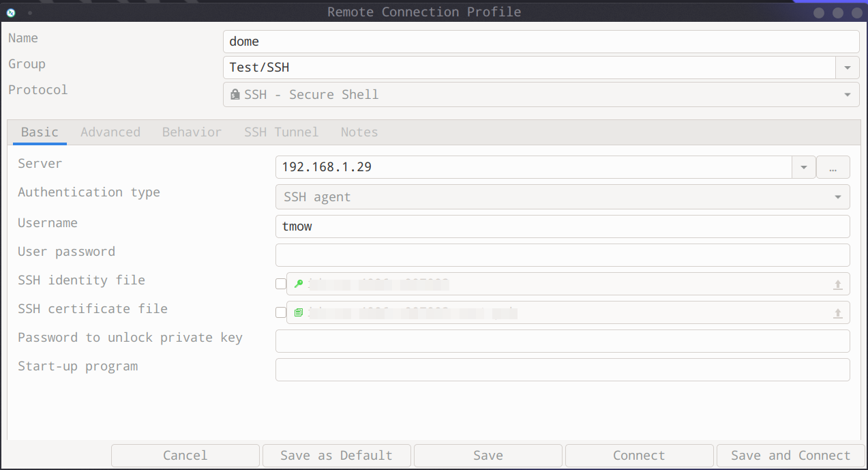Switch to the Advanced tab
The image size is (868, 470).
pyautogui.click(x=110, y=132)
